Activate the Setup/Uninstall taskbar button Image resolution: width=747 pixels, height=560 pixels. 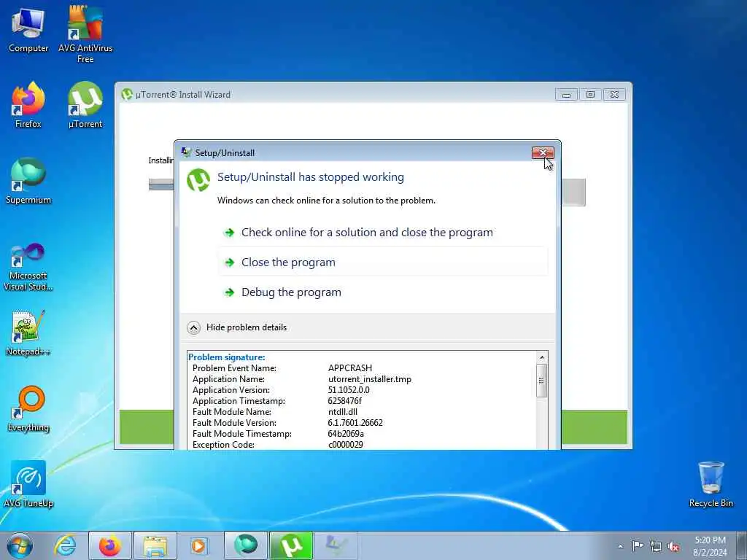point(336,545)
